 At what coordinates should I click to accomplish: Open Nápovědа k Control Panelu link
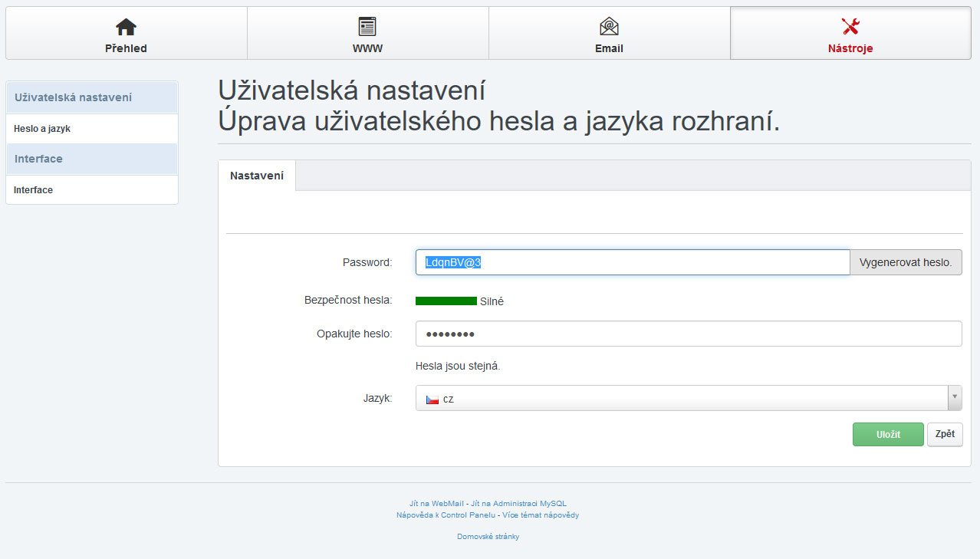coord(445,515)
